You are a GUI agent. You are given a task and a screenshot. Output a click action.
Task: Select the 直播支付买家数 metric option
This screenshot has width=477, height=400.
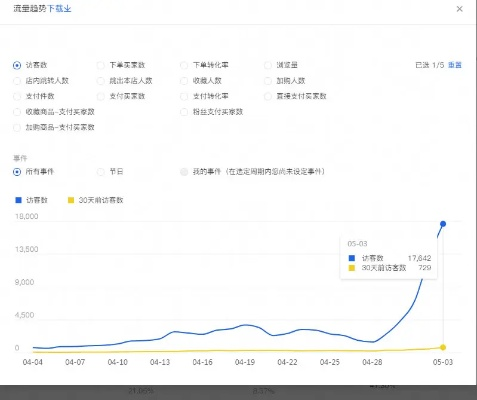point(268,97)
